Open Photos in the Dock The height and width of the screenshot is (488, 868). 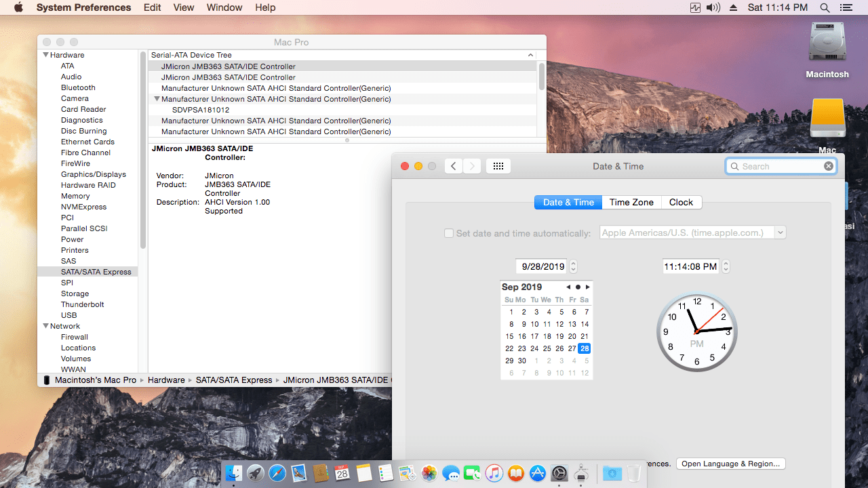[429, 473]
